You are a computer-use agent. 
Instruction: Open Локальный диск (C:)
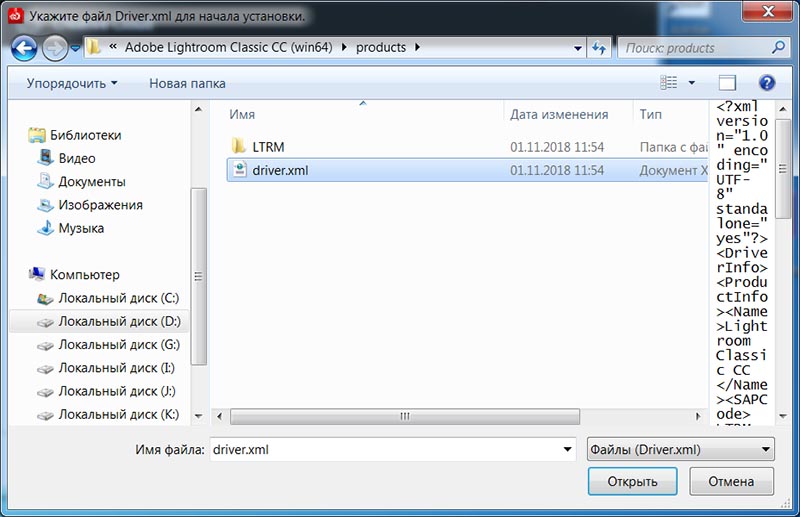coord(119,298)
